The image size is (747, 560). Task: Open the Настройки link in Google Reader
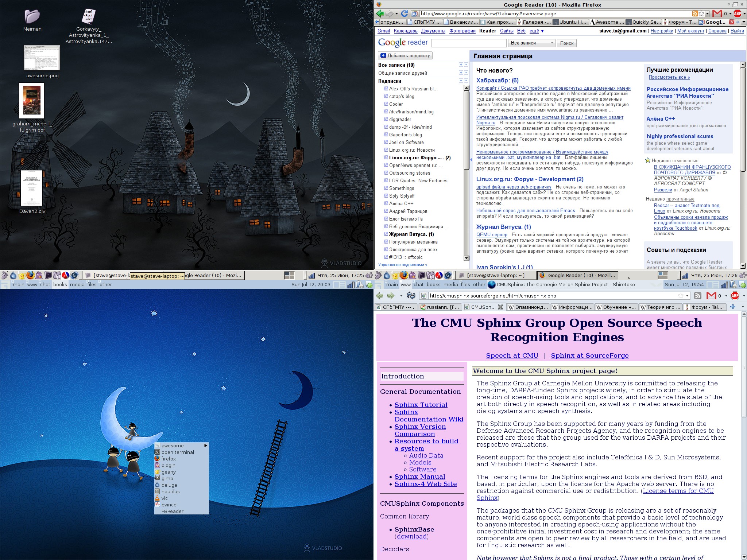(662, 31)
